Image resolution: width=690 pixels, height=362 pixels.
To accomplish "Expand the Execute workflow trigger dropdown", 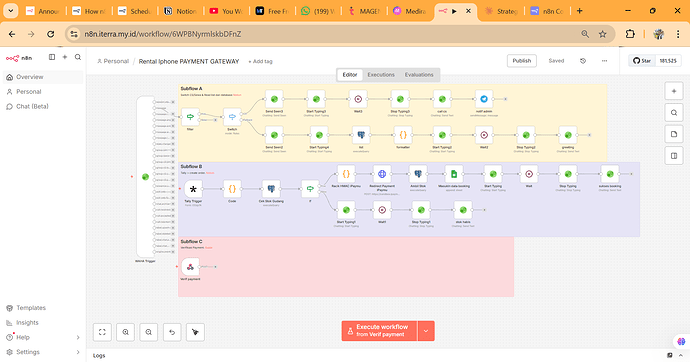I will pyautogui.click(x=426, y=331).
